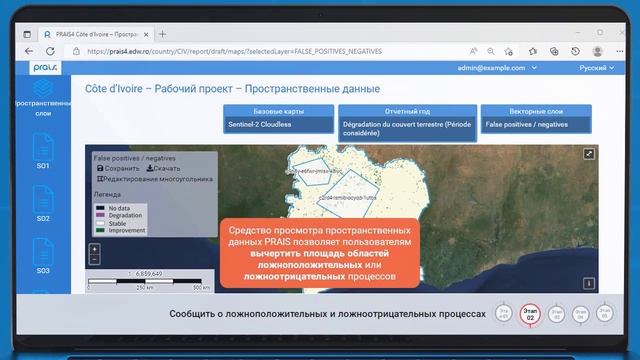Zoom out on the map
This screenshot has width=640, height=360.
pos(94,259)
